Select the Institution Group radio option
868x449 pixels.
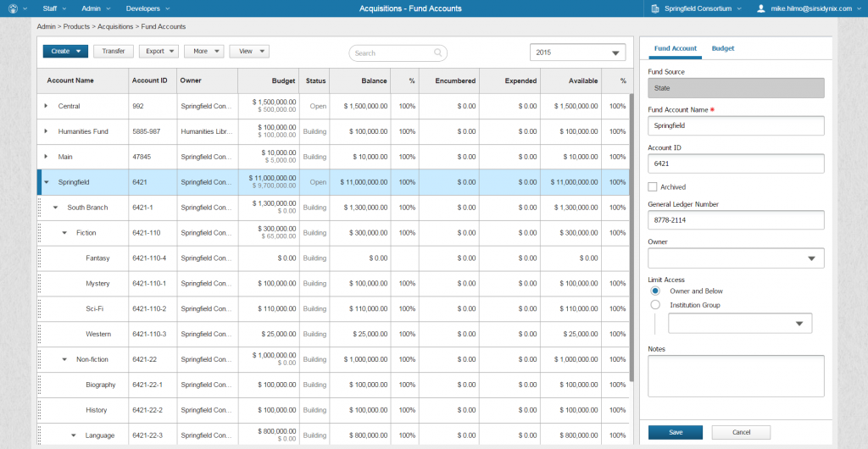click(x=655, y=305)
